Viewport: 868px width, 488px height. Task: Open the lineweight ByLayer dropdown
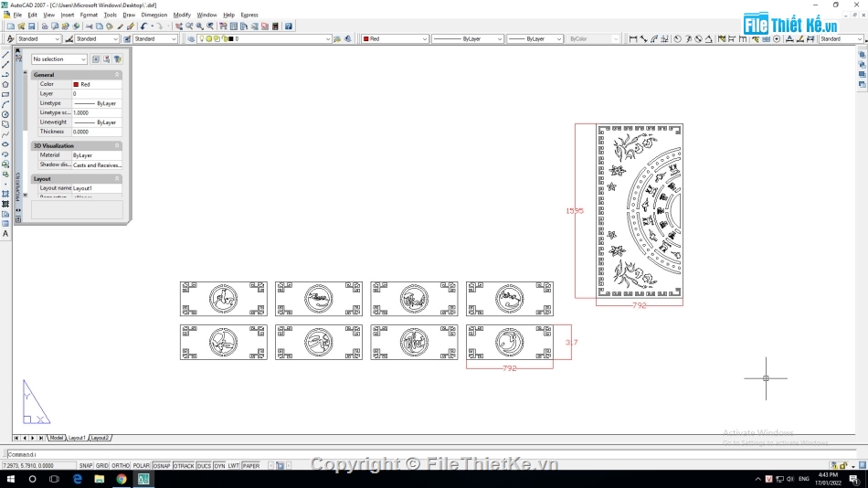coord(535,38)
